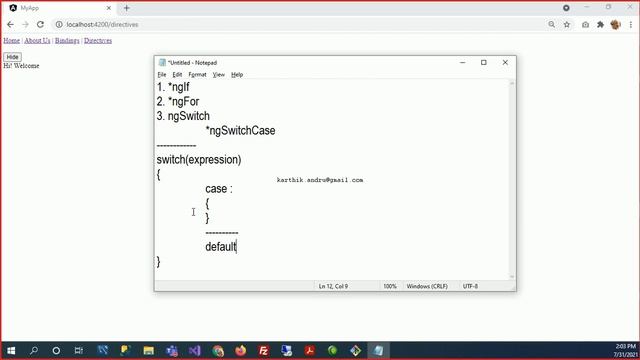
Task: Click 'Windows (CRLF)' in Notepad status bar
Action: 427,287
